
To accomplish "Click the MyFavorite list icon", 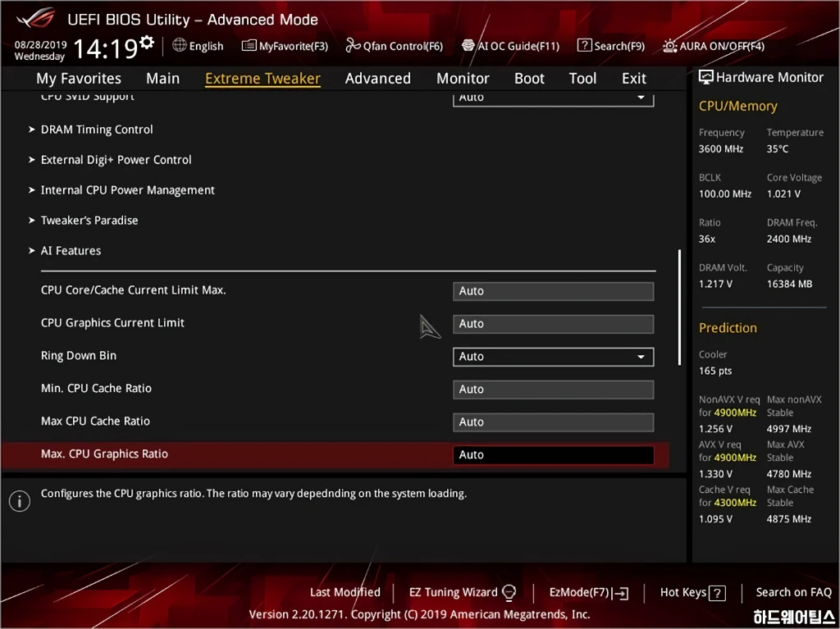I will (249, 46).
